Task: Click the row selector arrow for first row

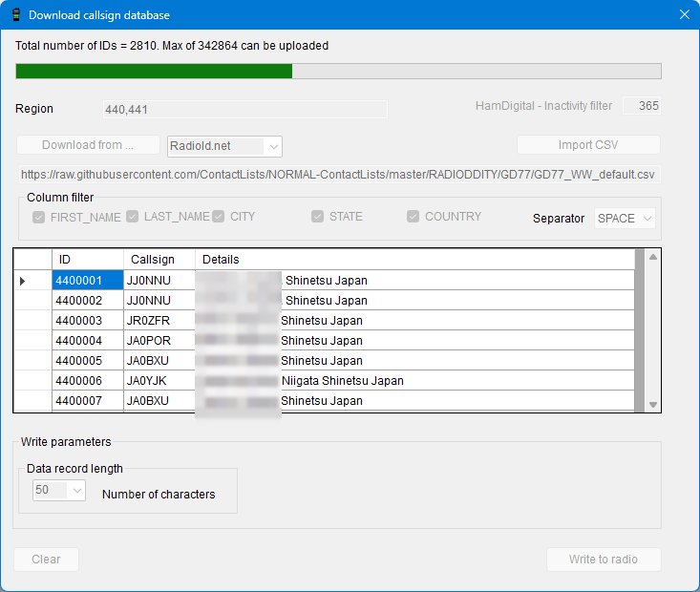Action: coord(23,281)
